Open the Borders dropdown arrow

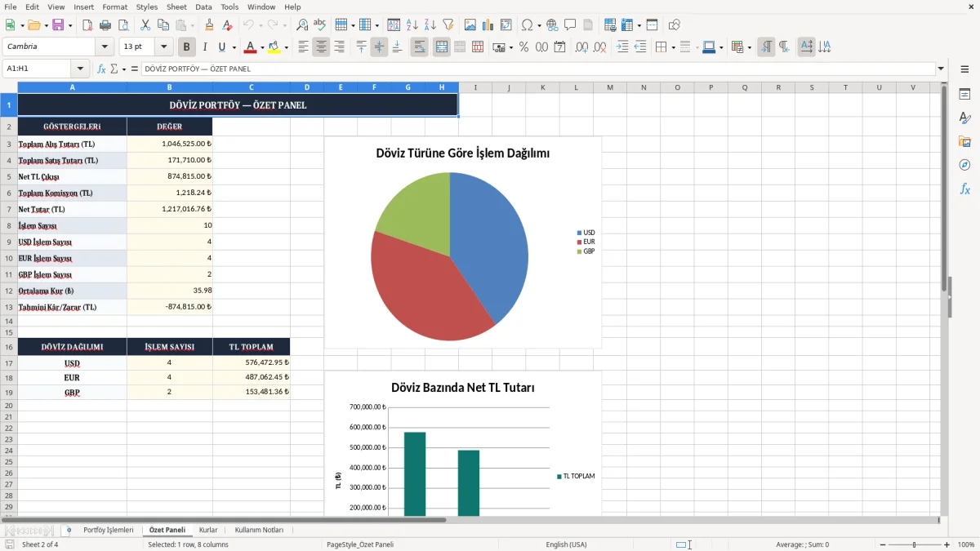(672, 47)
